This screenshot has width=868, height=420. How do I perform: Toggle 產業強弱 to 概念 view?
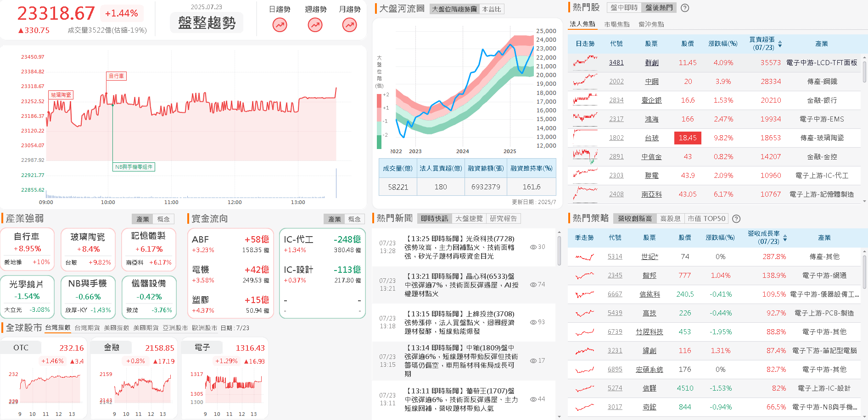click(x=163, y=219)
